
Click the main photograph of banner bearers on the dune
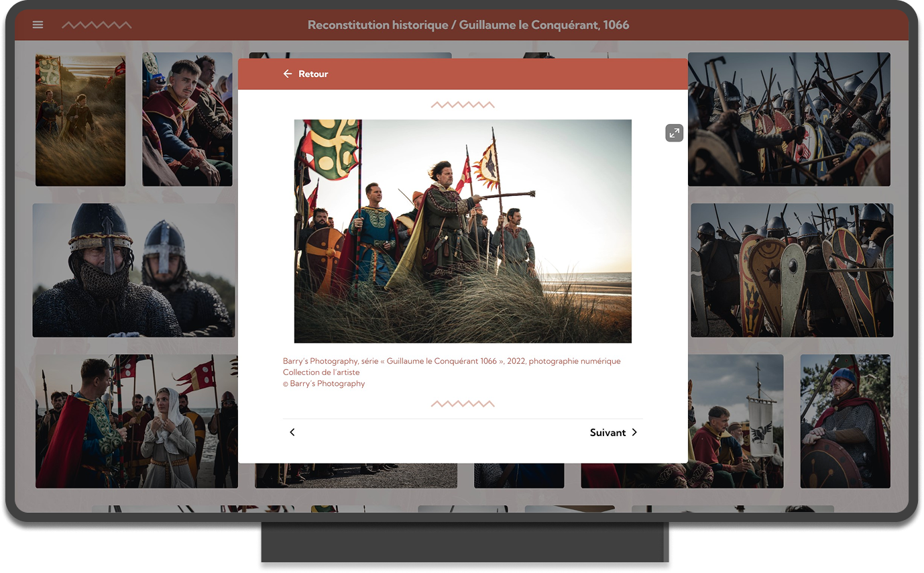point(463,231)
